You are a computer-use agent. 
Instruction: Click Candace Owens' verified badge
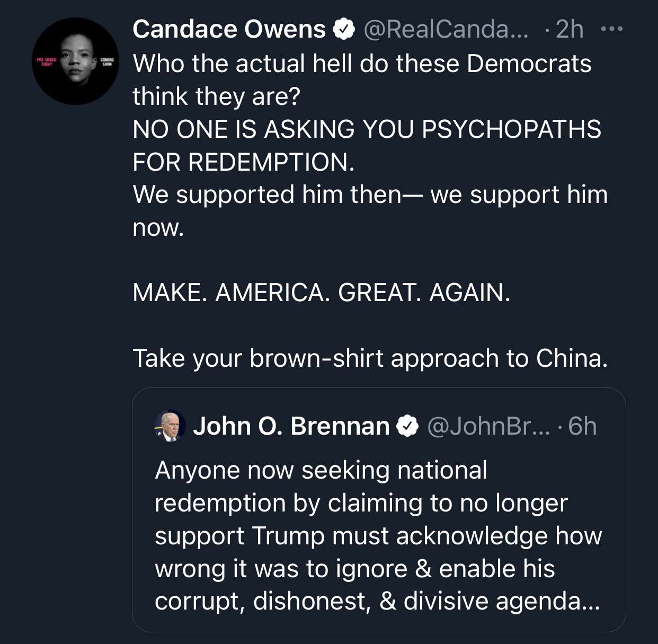[x=343, y=29]
